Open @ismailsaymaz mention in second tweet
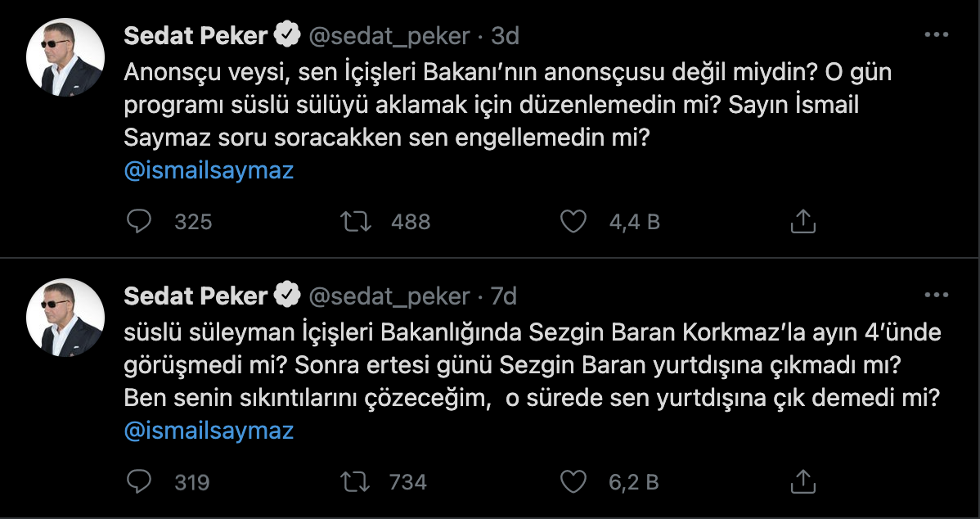 pos(209,431)
